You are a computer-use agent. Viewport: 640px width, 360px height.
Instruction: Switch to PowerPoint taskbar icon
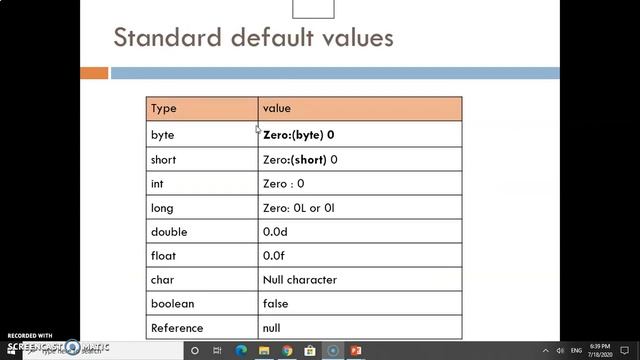pos(356,351)
